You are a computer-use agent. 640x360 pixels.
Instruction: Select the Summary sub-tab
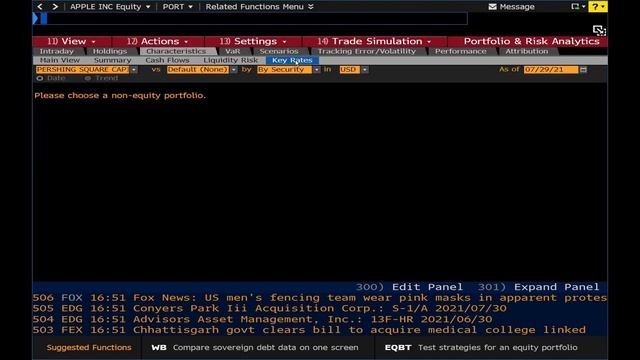pyautogui.click(x=112, y=60)
